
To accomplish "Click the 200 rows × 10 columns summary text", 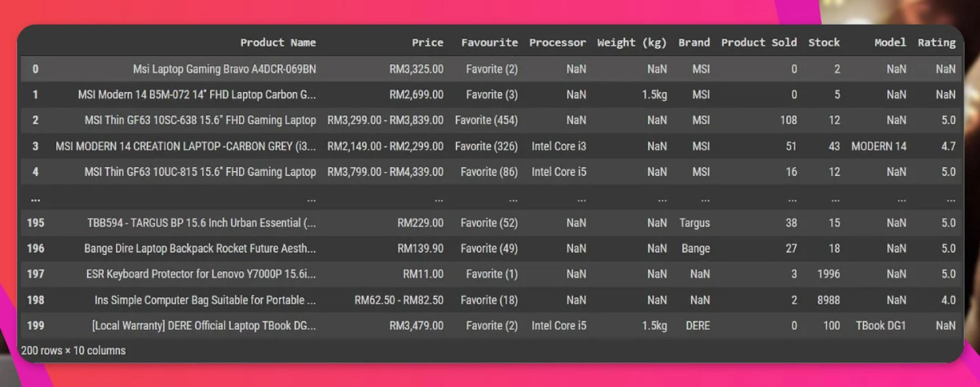I will [73, 350].
